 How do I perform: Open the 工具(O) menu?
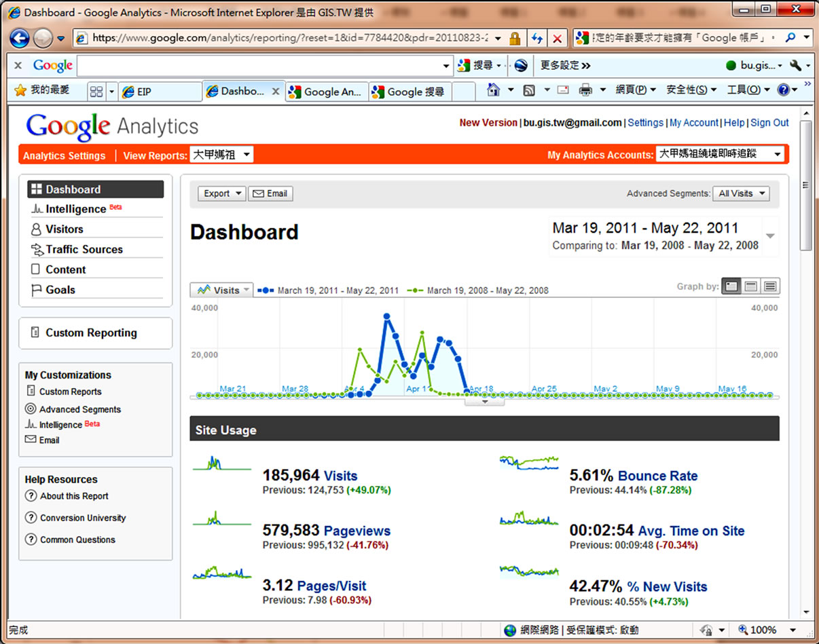point(748,90)
